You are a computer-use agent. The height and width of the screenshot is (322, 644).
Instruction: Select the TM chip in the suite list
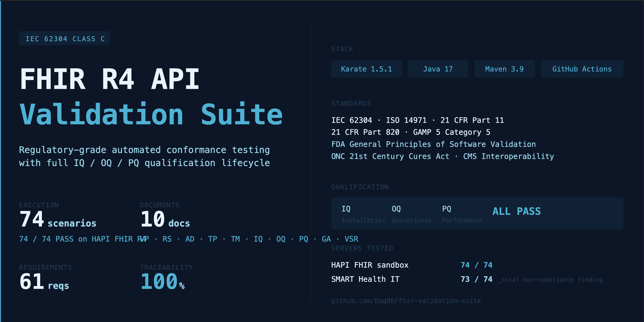pyautogui.click(x=235, y=239)
